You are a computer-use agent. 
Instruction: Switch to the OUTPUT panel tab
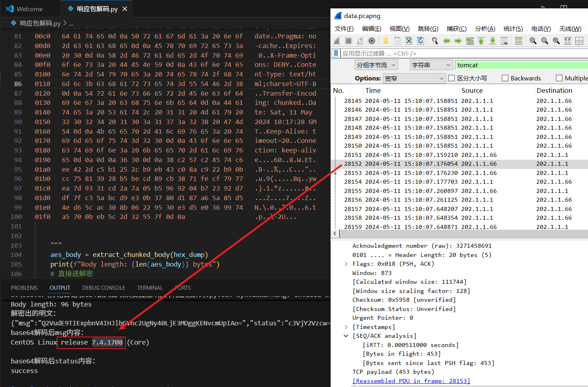coord(60,288)
